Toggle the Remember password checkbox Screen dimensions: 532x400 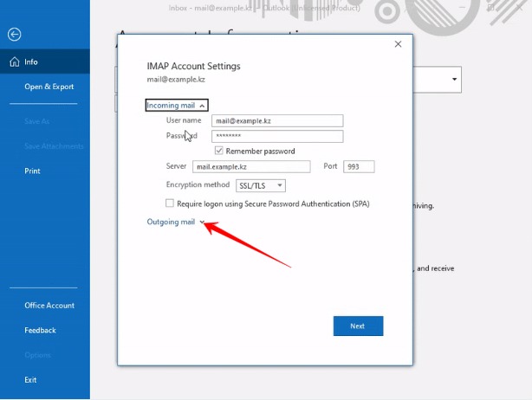click(x=219, y=151)
